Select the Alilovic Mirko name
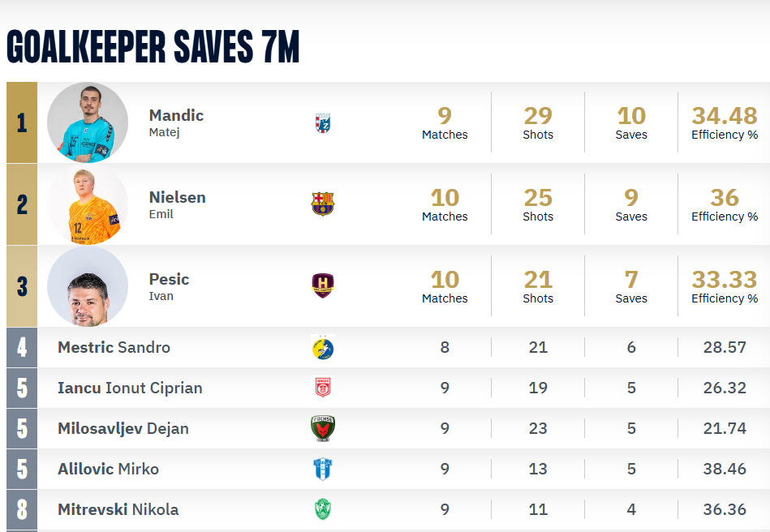This screenshot has width=770, height=532. pyautogui.click(x=108, y=469)
